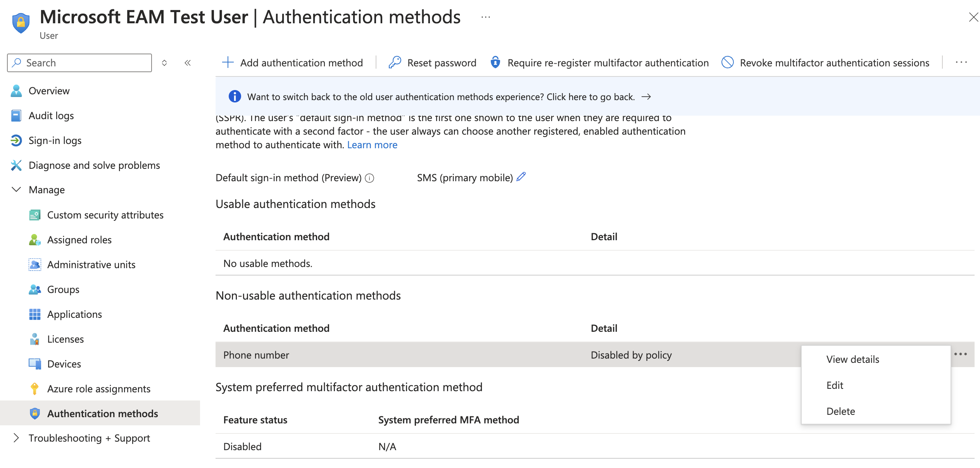Collapse the Manage section
This screenshot has height=468, width=980.
click(x=16, y=190)
